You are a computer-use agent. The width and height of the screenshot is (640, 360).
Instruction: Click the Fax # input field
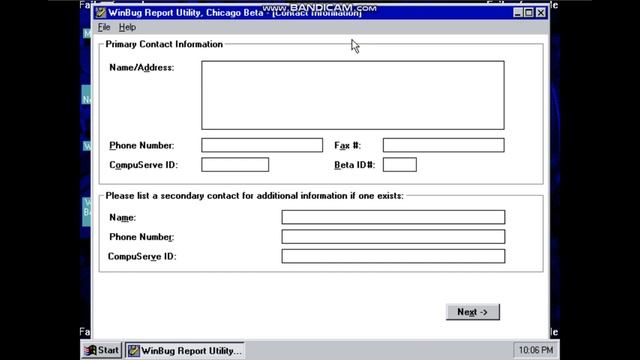click(x=444, y=145)
